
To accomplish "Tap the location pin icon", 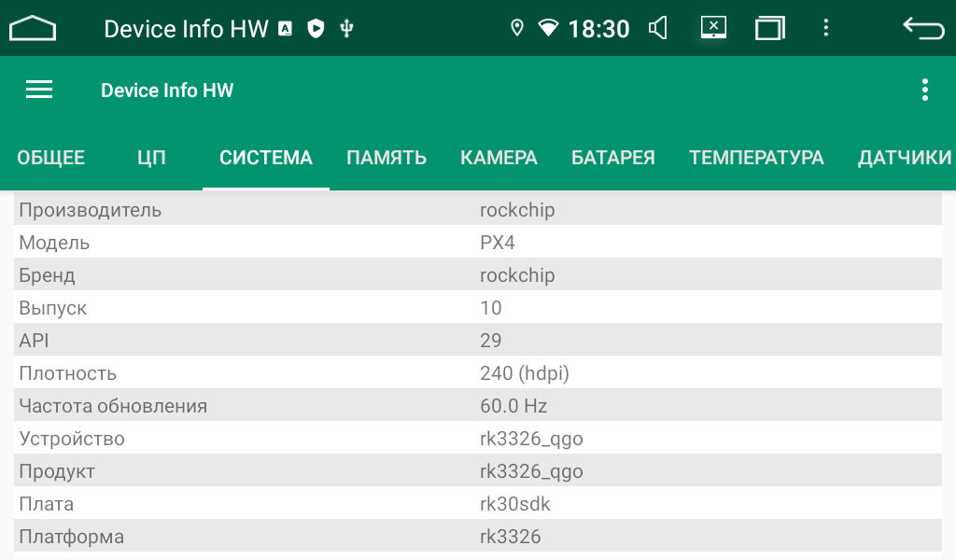I will 517,28.
